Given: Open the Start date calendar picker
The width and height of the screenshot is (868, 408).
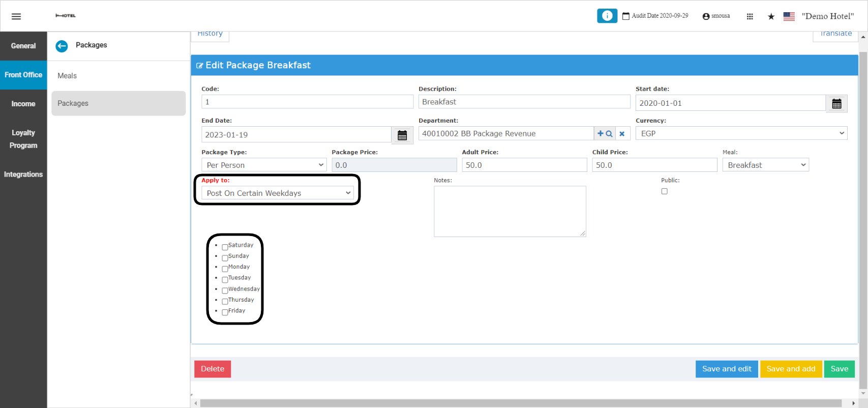Looking at the screenshot, I should click(836, 104).
